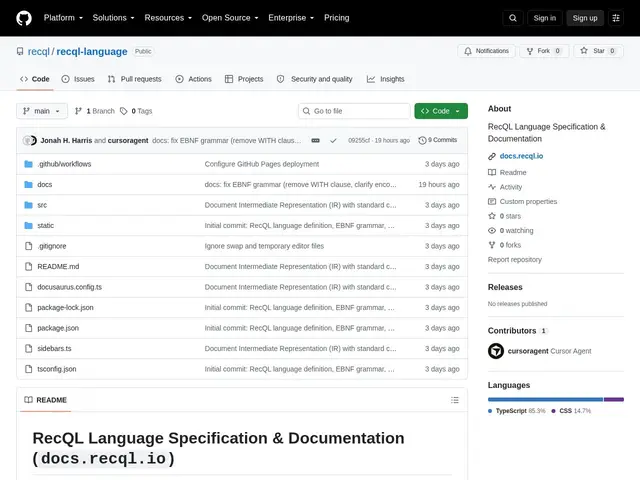The image size is (640, 480).
Task: View the 9 Commits history
Action: [x=438, y=140]
